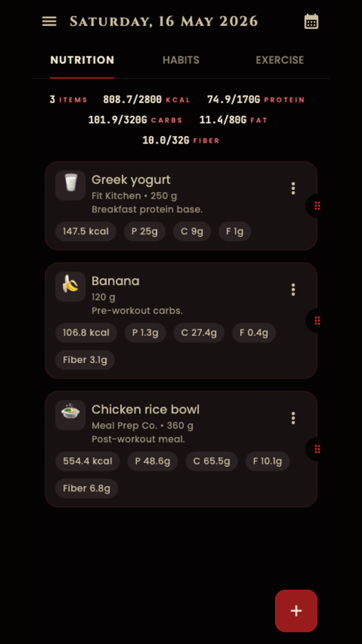Click the Banana food icon
Viewport: 362px width, 644px height.
[70, 286]
